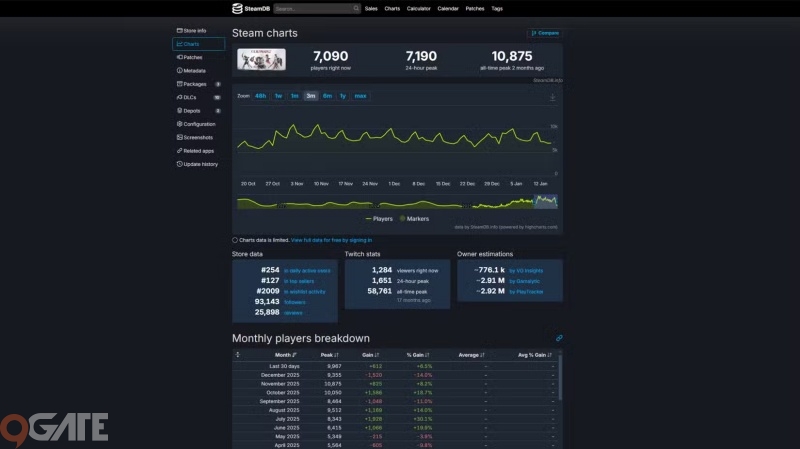Download chart data via download icon
The width and height of the screenshot is (800, 449).
552,97
